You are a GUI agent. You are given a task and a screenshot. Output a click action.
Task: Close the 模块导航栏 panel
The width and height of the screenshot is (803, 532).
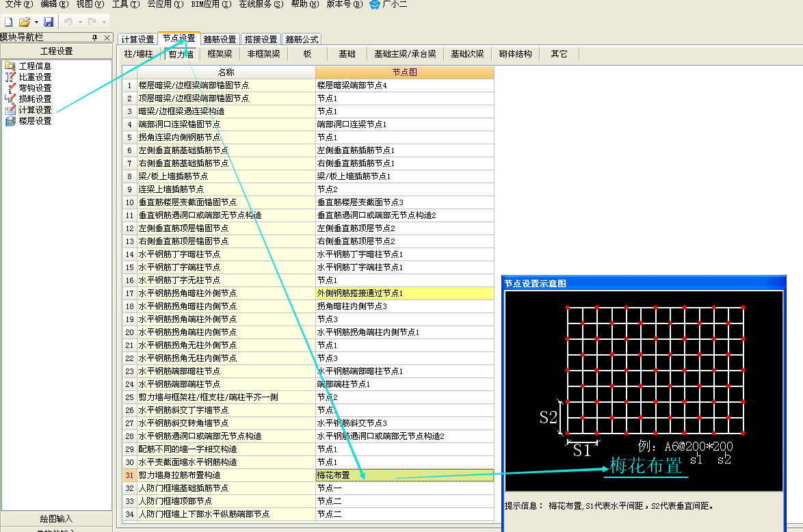click(107, 38)
